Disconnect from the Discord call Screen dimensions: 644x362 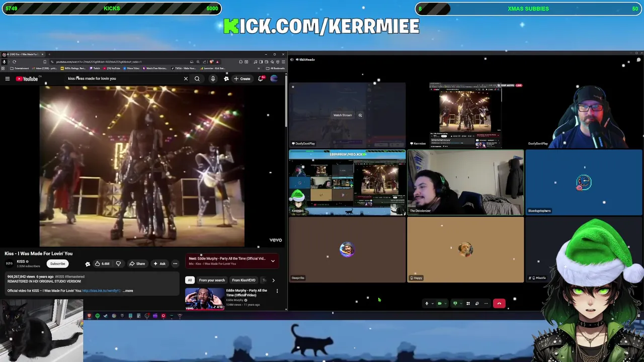[499, 303]
